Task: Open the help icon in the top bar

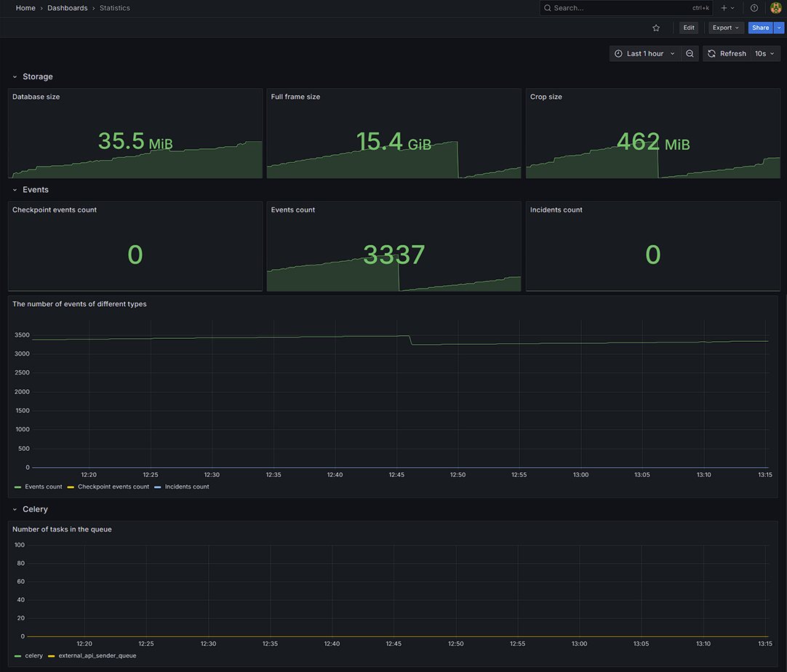Action: pyautogui.click(x=754, y=8)
